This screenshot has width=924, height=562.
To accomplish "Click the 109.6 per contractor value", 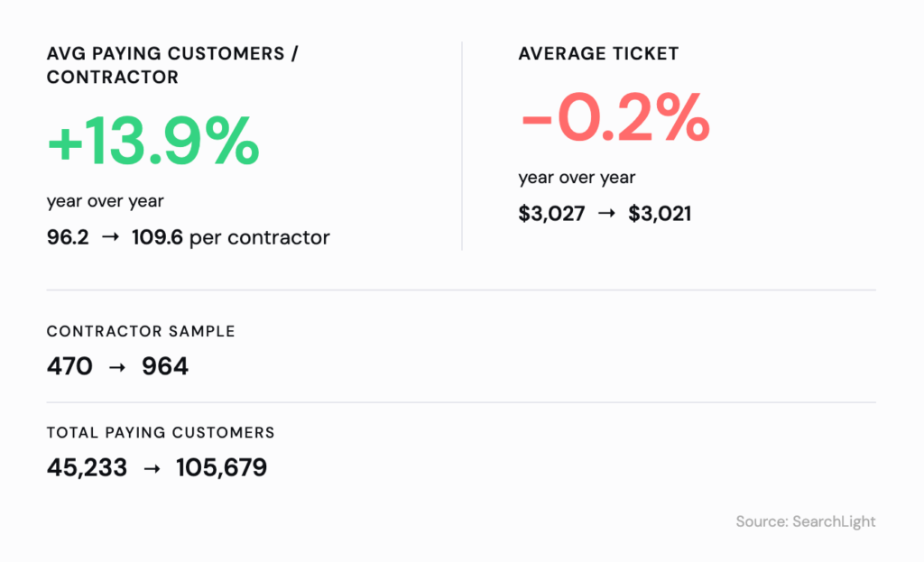I will [x=231, y=238].
